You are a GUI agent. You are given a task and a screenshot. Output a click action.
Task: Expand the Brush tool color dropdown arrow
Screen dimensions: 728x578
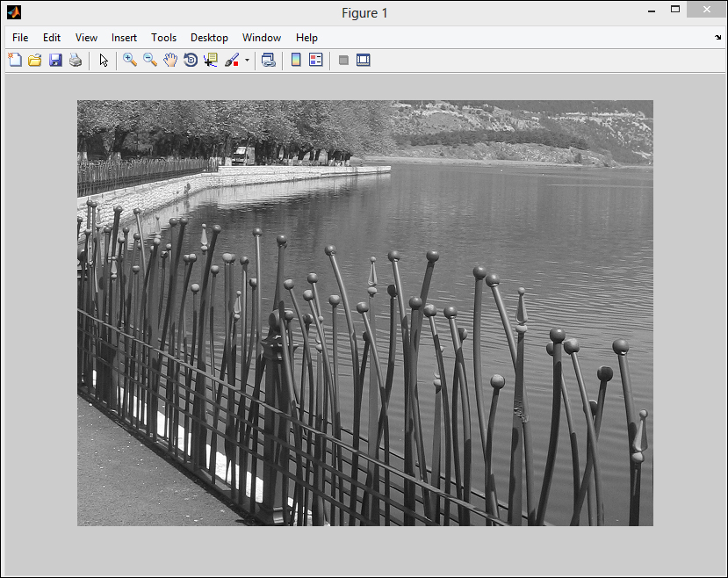[x=247, y=60]
